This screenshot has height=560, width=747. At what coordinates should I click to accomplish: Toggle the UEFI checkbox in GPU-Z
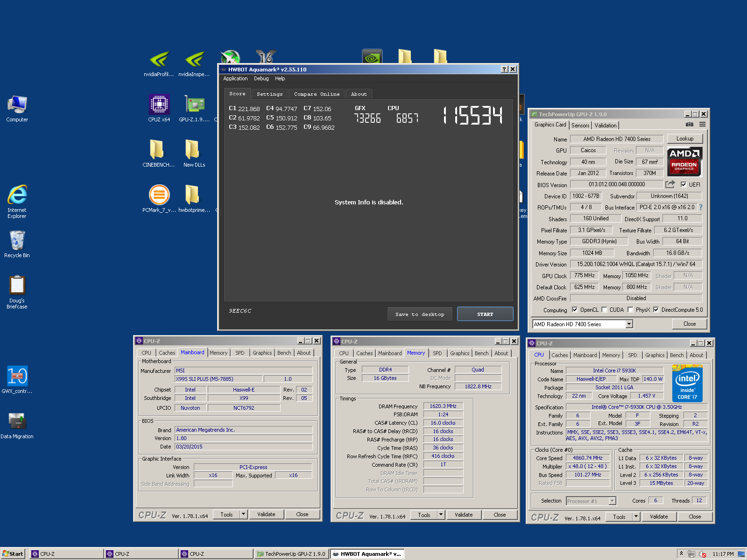[x=684, y=184]
